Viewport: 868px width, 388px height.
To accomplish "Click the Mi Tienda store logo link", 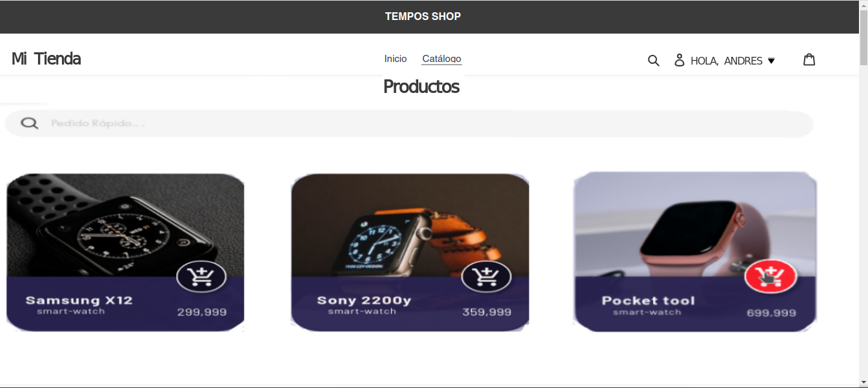I will (46, 59).
